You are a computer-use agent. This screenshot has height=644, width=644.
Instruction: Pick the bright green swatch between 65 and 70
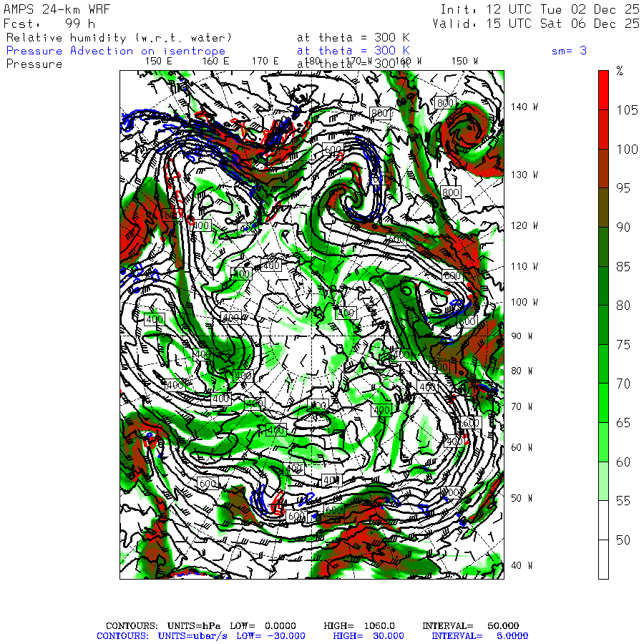point(603,403)
